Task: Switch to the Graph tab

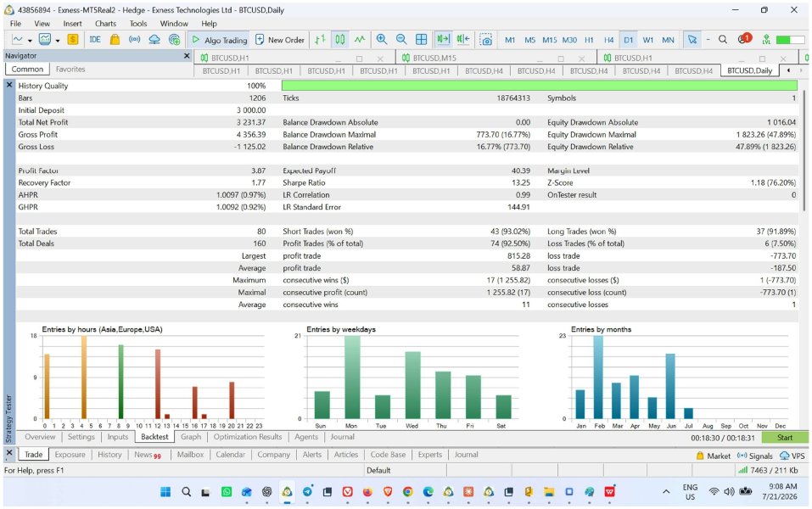Action: click(191, 437)
